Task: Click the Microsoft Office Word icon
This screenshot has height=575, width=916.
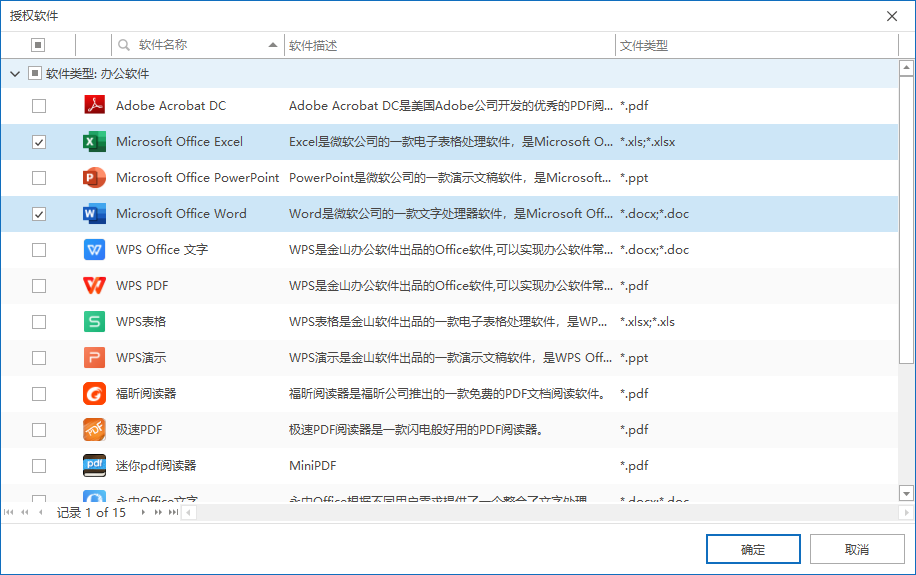Action: (94, 214)
